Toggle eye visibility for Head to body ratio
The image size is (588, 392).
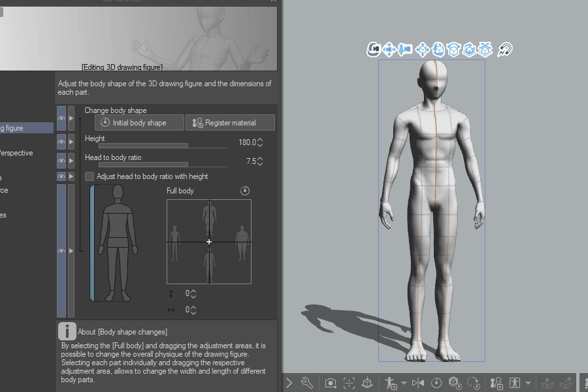pyautogui.click(x=61, y=161)
